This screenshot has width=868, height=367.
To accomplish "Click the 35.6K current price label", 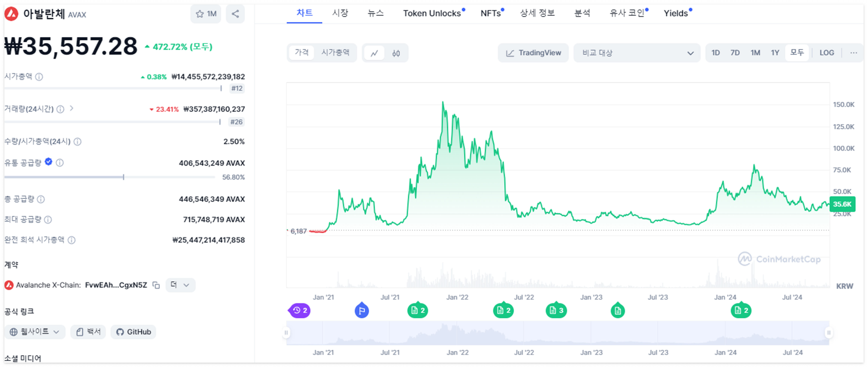I will (x=842, y=204).
